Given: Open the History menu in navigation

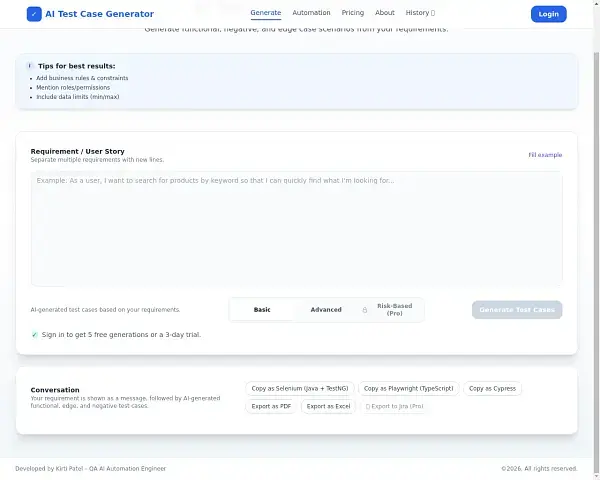Looking at the screenshot, I should pyautogui.click(x=420, y=14).
